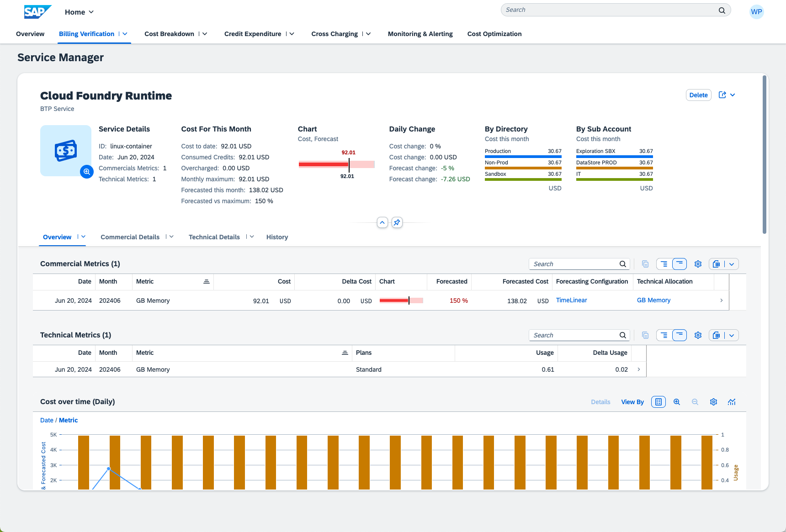Open chart settings gear for Cost over time

pyautogui.click(x=713, y=402)
